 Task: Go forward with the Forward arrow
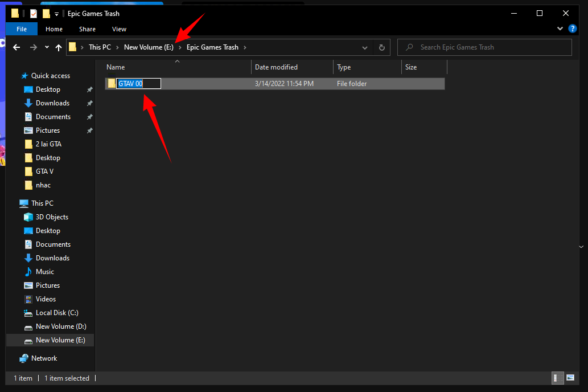pyautogui.click(x=34, y=47)
